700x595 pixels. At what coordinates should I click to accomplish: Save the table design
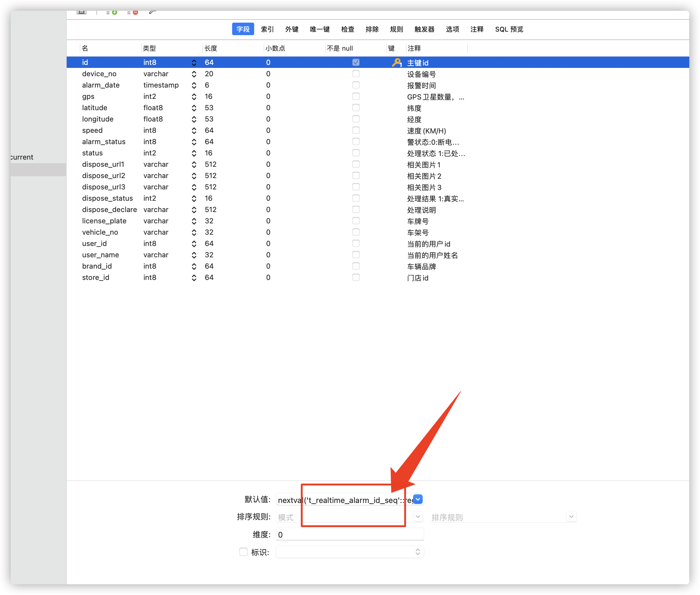coord(81,12)
